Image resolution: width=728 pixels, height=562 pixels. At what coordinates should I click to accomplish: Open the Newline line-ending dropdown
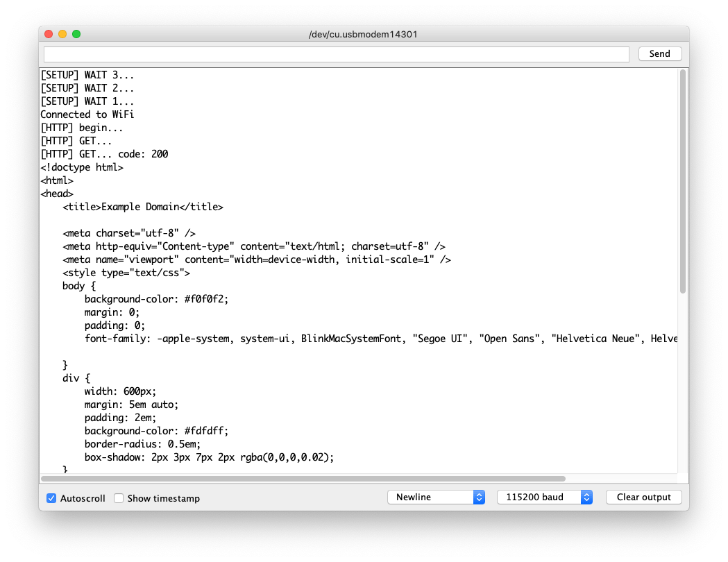click(436, 497)
